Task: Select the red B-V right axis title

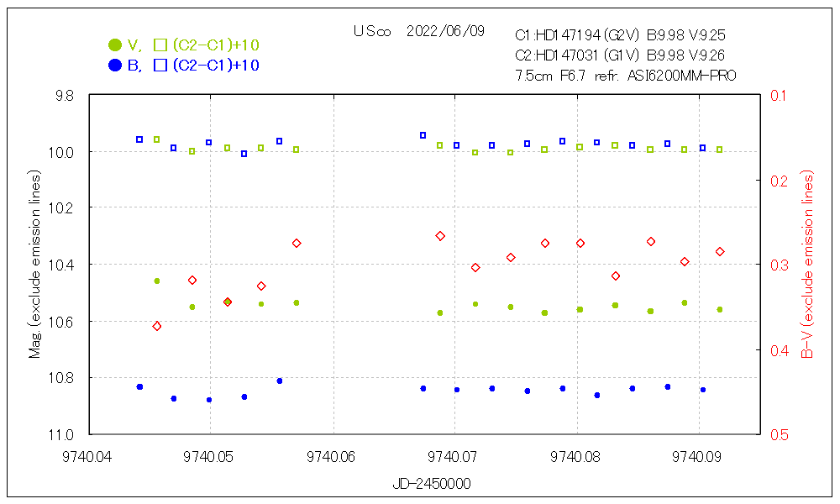Action: point(807,265)
